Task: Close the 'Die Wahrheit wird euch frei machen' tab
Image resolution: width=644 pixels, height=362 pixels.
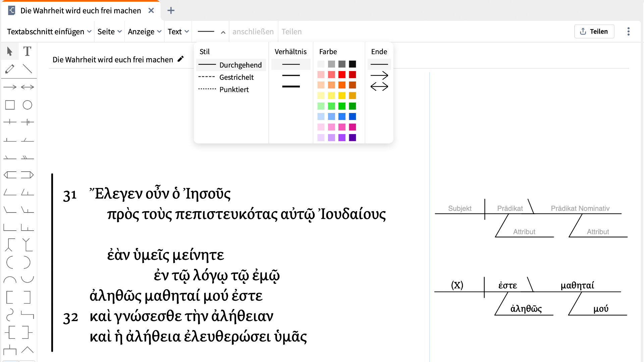Action: 151,10
